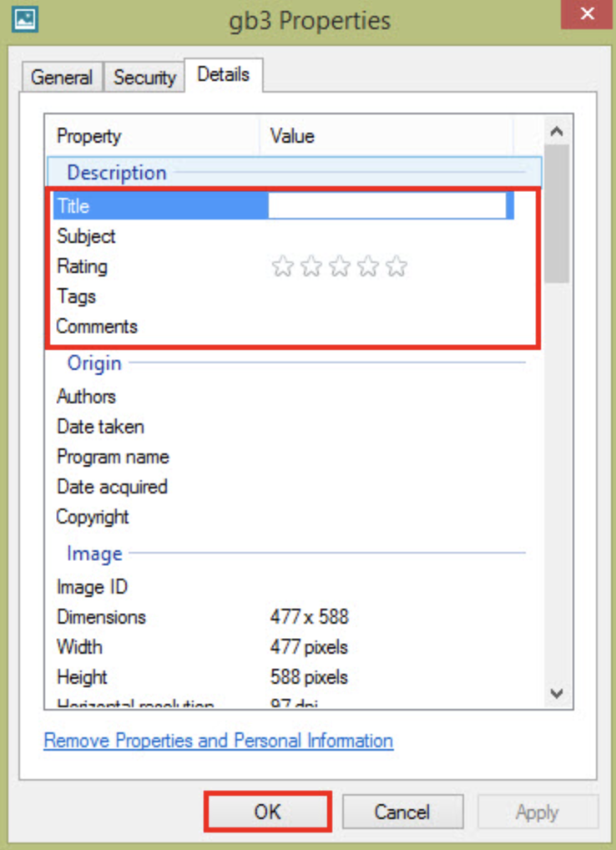Click the scrollbar down arrow
The height and width of the screenshot is (850, 616).
[x=558, y=693]
